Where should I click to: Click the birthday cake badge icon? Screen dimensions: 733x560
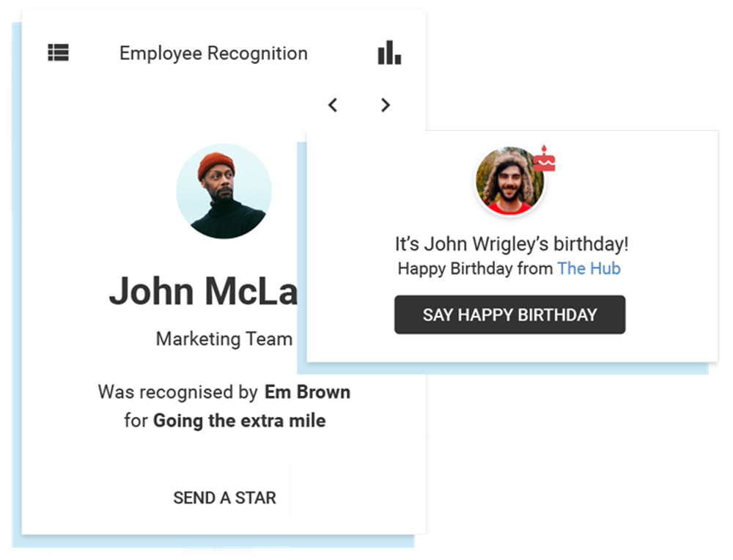544,158
